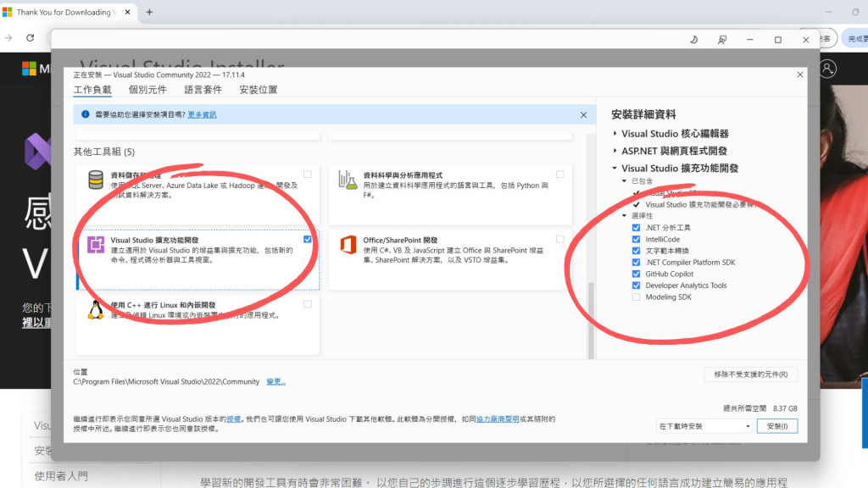The height and width of the screenshot is (488, 868).
Task: Click the Change location link
Action: point(275,382)
